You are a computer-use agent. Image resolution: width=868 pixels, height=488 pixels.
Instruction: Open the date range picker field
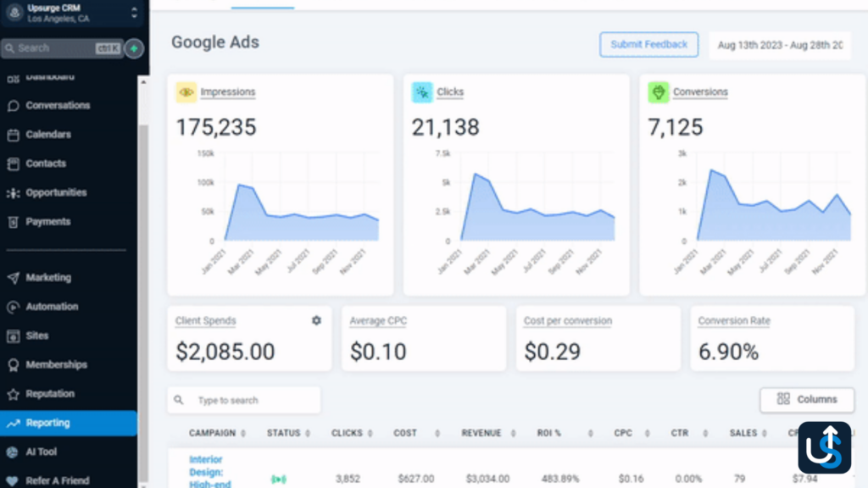(x=780, y=45)
